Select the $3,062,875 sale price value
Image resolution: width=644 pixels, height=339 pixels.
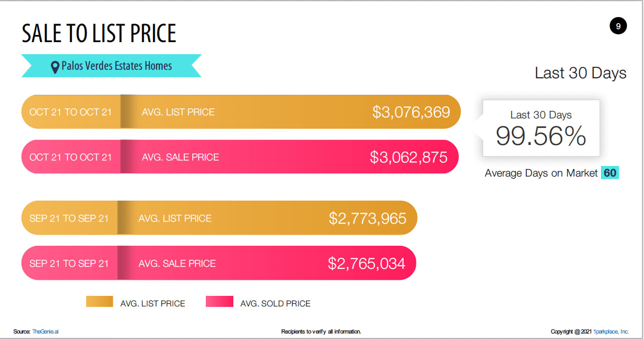point(409,157)
